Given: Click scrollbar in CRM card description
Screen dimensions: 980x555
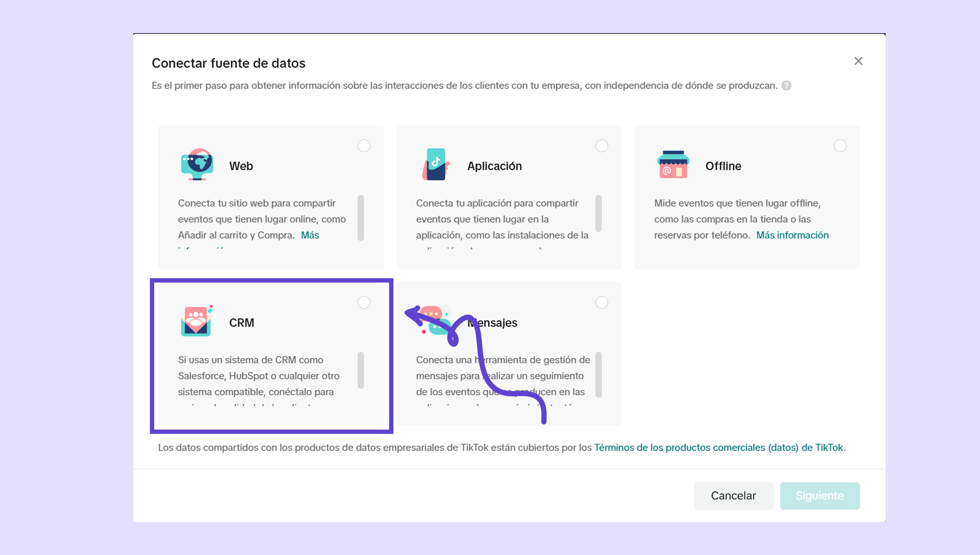Looking at the screenshot, I should coord(360,370).
